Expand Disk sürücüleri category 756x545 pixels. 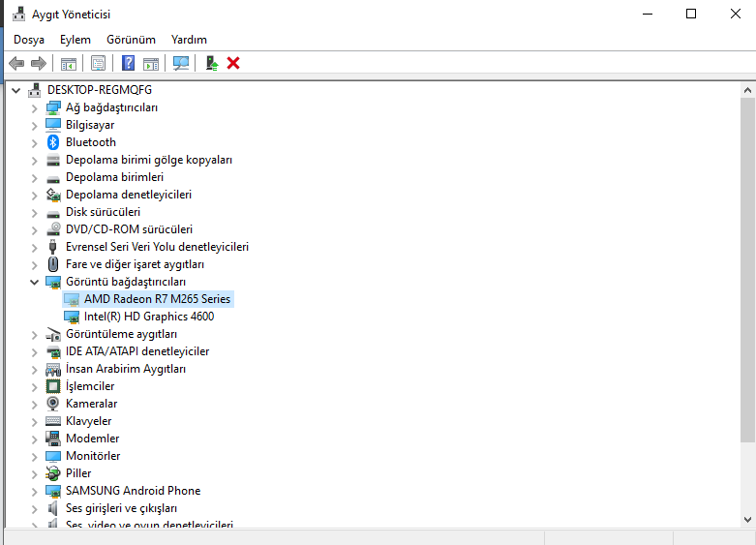click(34, 213)
